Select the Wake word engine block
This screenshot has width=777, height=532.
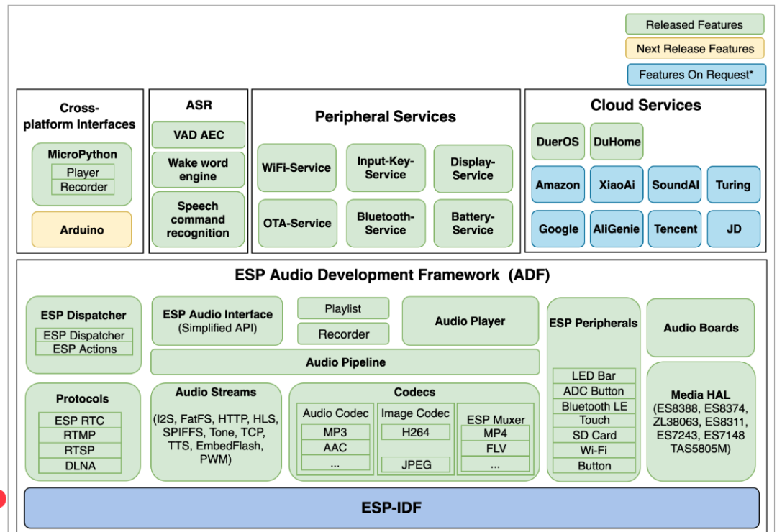click(x=199, y=170)
